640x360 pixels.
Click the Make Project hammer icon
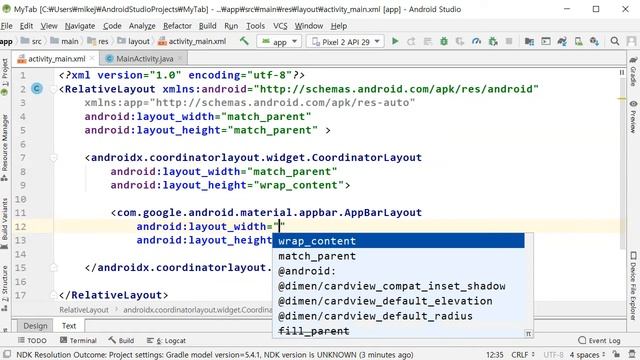pos(244,41)
